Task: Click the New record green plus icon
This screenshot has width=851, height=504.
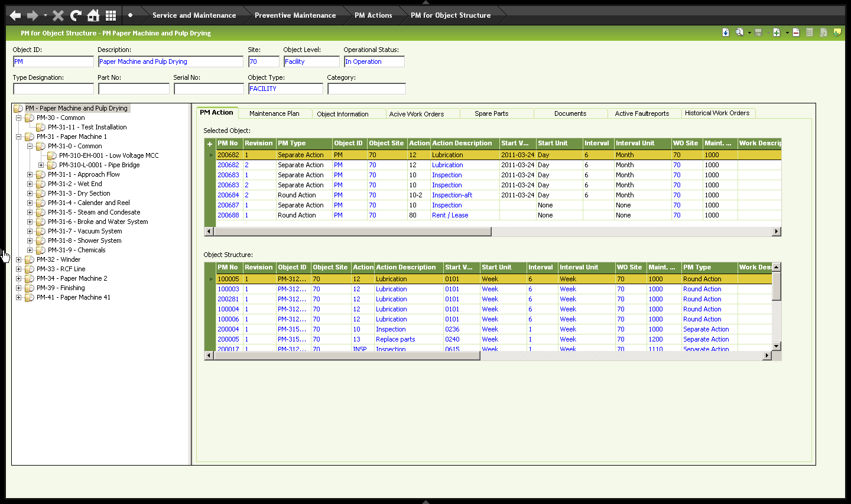Action: (777, 32)
